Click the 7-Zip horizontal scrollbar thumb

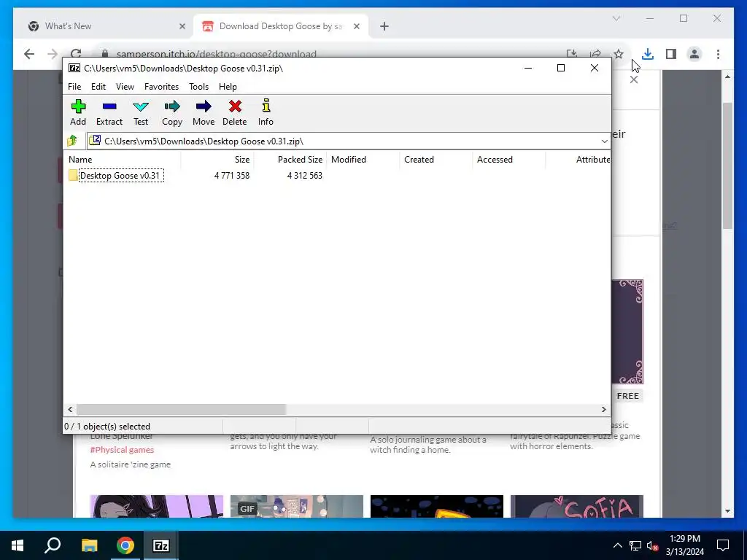pyautogui.click(x=181, y=410)
